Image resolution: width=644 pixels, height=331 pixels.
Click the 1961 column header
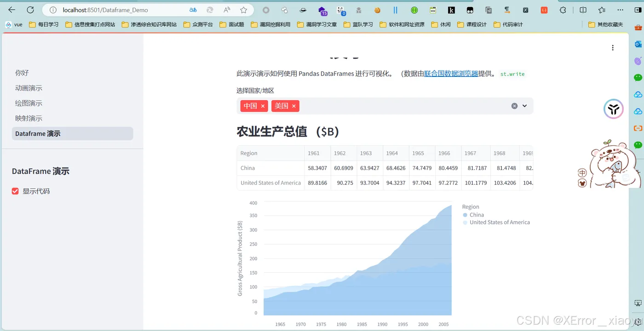[x=317, y=153]
